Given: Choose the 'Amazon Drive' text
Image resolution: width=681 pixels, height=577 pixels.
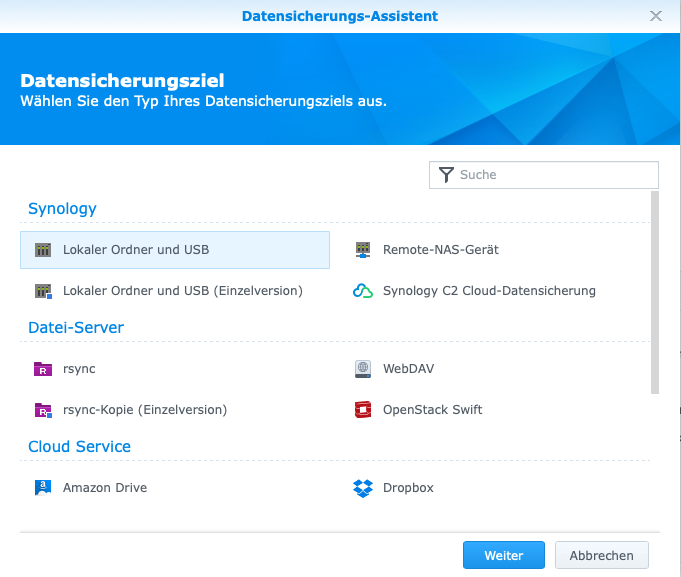Looking at the screenshot, I should pos(105,488).
